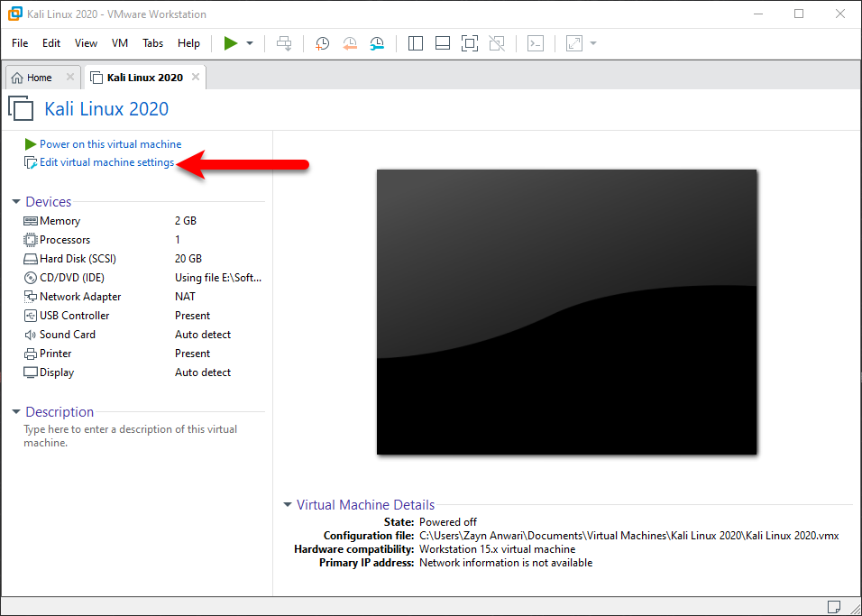Close the Home tab
This screenshot has height=616, width=862.
click(70, 77)
